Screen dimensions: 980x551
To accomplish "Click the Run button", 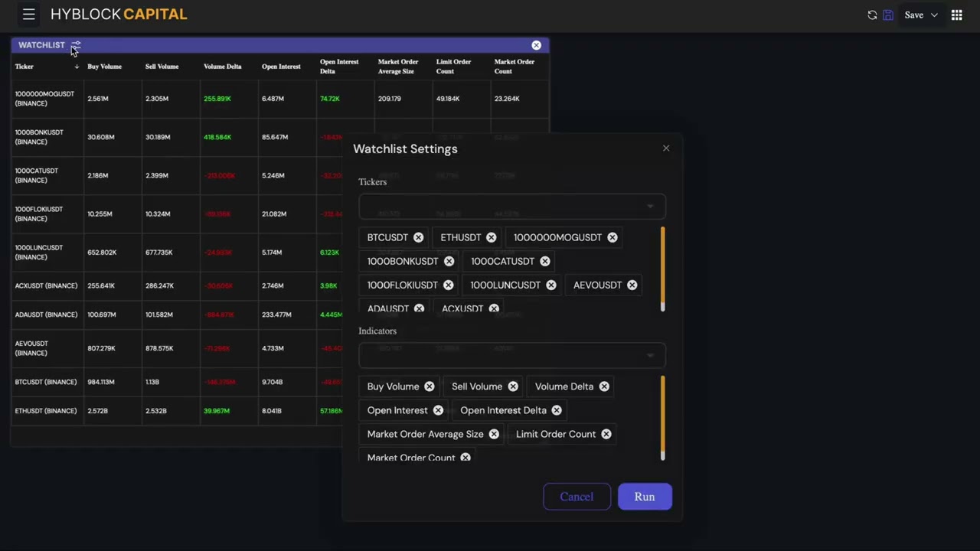I will pyautogui.click(x=645, y=497).
